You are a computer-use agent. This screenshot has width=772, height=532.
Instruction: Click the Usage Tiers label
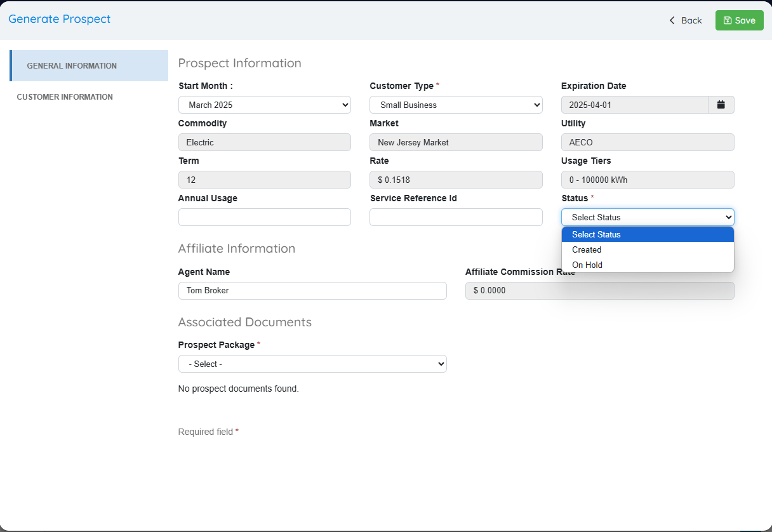click(586, 161)
